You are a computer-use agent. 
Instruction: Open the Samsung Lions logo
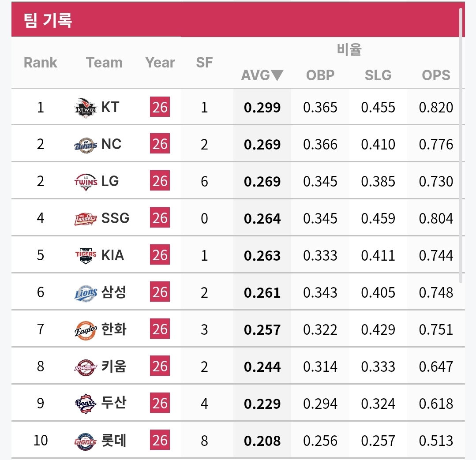(86, 293)
